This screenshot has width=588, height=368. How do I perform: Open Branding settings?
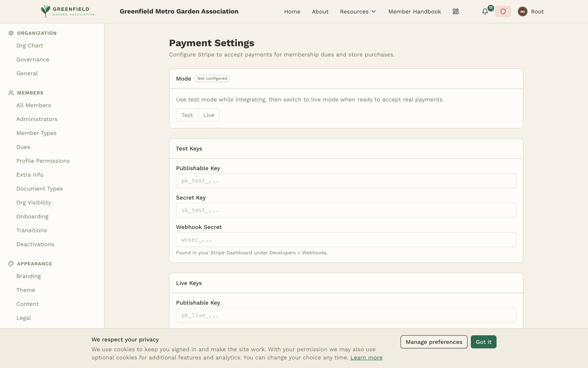(x=29, y=276)
